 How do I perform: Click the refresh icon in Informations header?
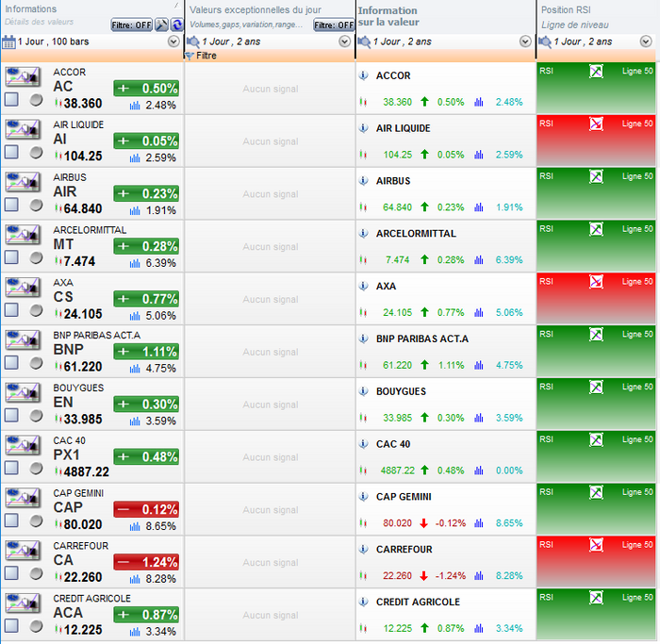click(177, 25)
